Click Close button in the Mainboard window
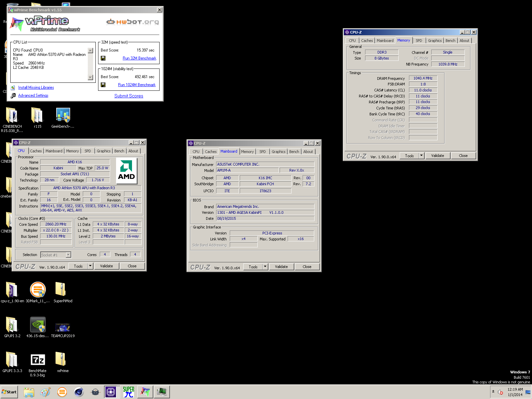Image resolution: width=532 pixels, height=399 pixels. click(x=307, y=267)
